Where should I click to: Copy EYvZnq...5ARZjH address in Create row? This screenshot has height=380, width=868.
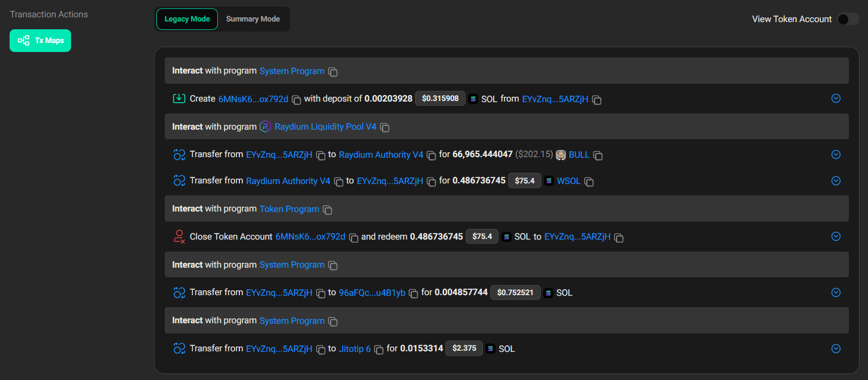coord(596,100)
